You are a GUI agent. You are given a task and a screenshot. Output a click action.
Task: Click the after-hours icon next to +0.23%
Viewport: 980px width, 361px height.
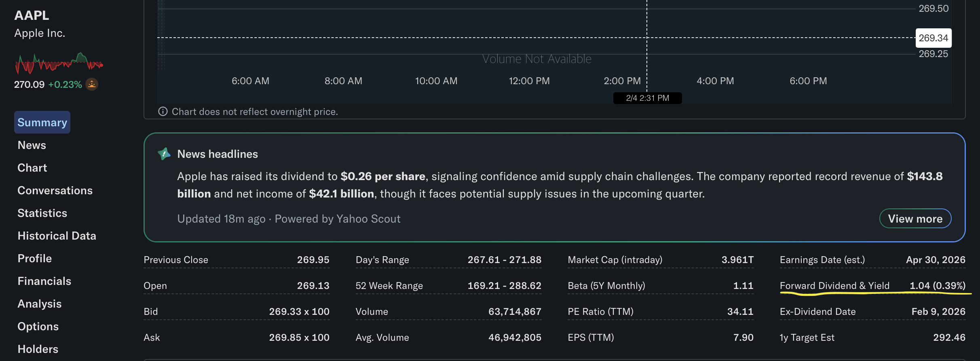point(92,84)
